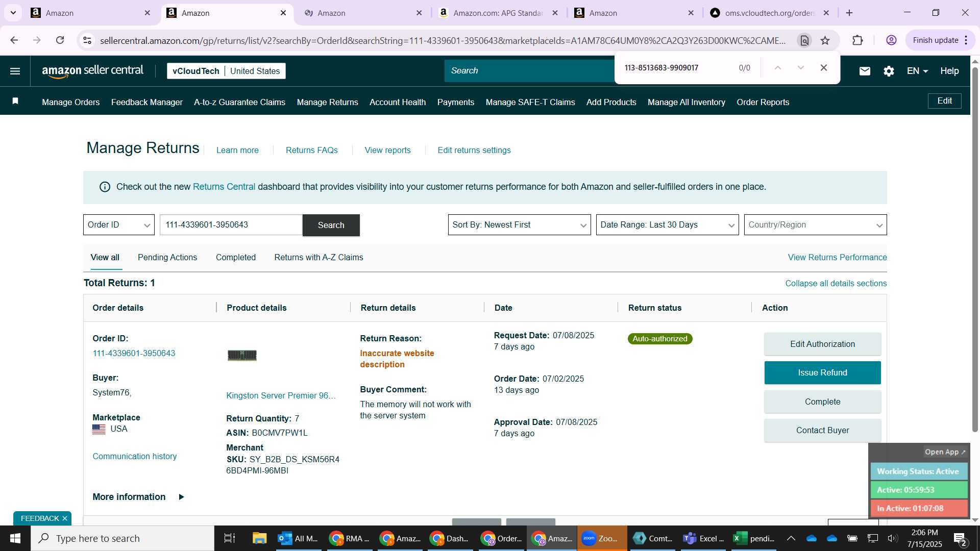Reload the current browser page
The image size is (980, 551).
[60, 40]
